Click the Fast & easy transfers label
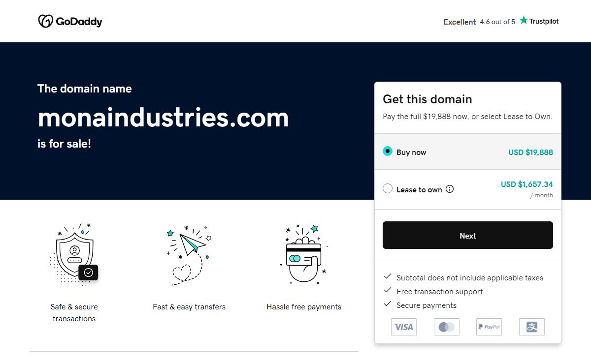This screenshot has height=364, width=591. [x=189, y=307]
